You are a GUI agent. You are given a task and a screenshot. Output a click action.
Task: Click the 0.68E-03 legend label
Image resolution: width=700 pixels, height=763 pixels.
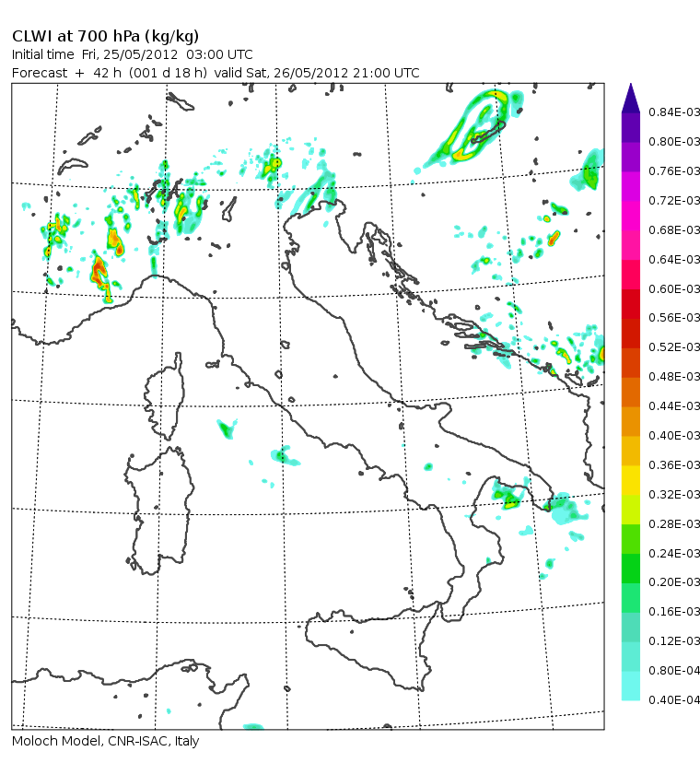click(x=674, y=229)
